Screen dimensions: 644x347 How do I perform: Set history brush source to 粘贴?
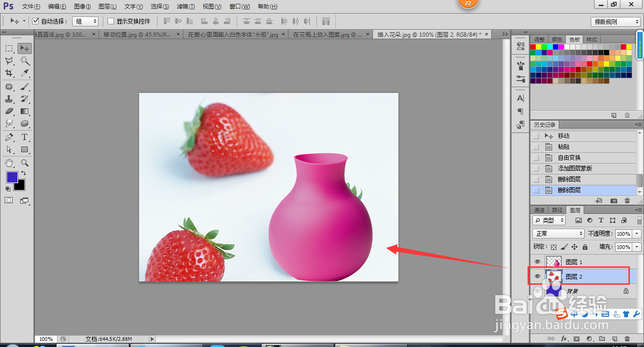(536, 147)
